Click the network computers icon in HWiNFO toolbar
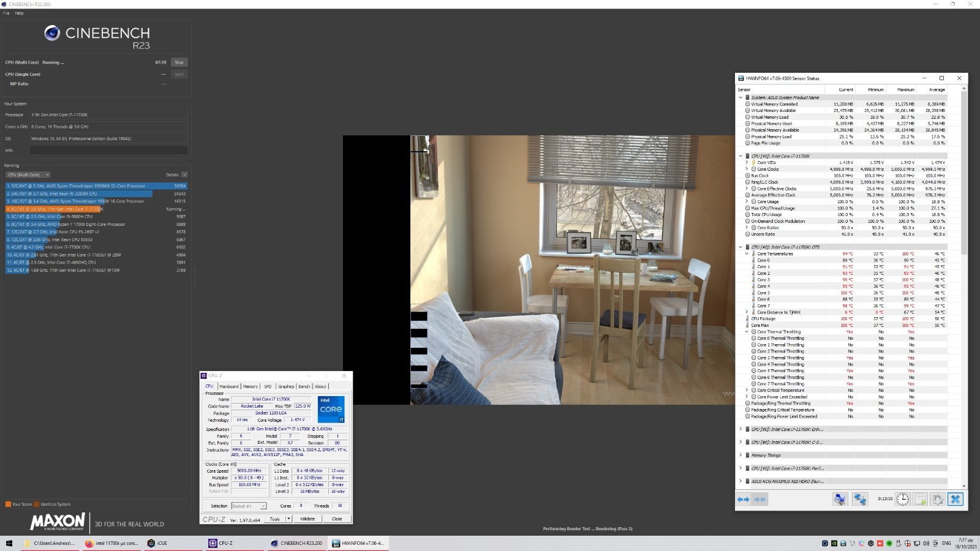The width and height of the screenshot is (980, 551). coord(860,500)
